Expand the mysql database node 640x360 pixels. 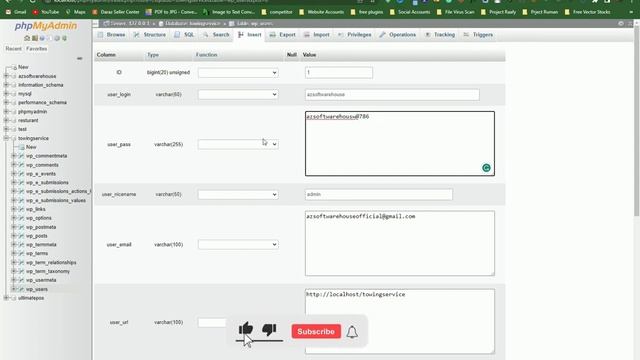pyautogui.click(x=6, y=93)
